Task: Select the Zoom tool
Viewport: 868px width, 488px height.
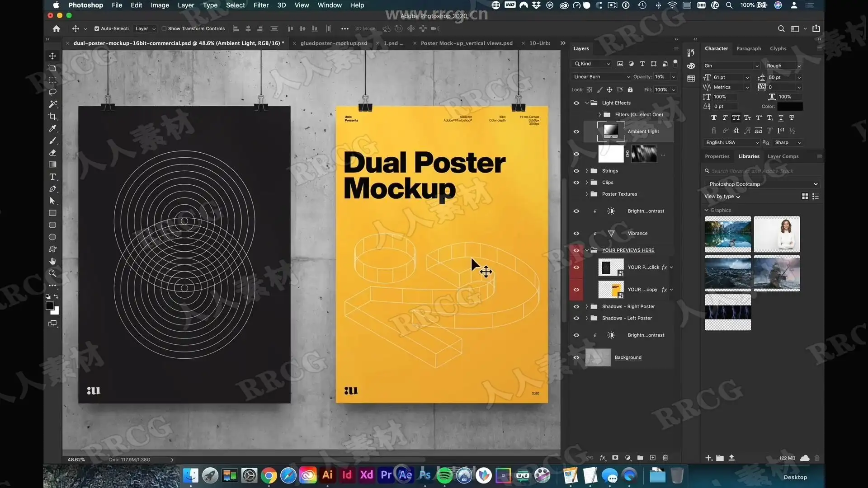Action: [52, 273]
